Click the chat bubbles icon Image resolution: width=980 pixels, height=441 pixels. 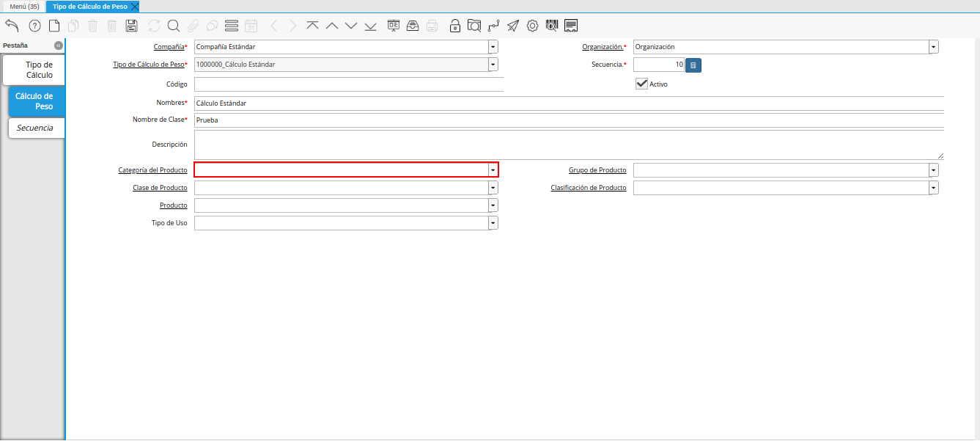pyautogui.click(x=212, y=26)
